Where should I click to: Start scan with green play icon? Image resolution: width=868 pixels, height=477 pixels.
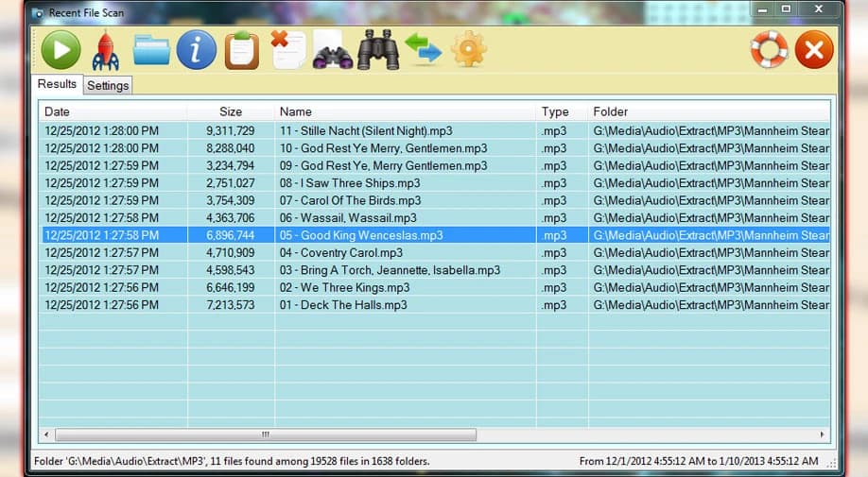(x=61, y=50)
